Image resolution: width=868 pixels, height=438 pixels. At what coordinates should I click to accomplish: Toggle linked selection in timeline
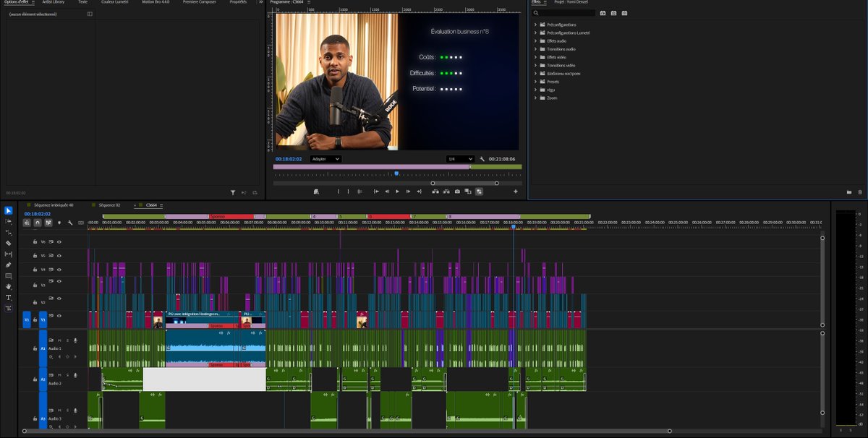tap(48, 223)
